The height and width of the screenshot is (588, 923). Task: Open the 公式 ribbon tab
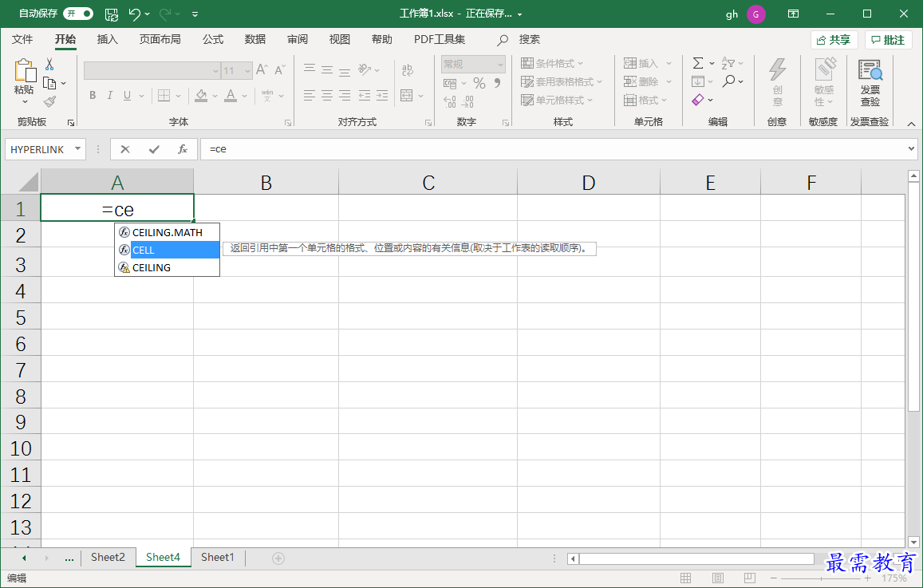tap(213, 39)
